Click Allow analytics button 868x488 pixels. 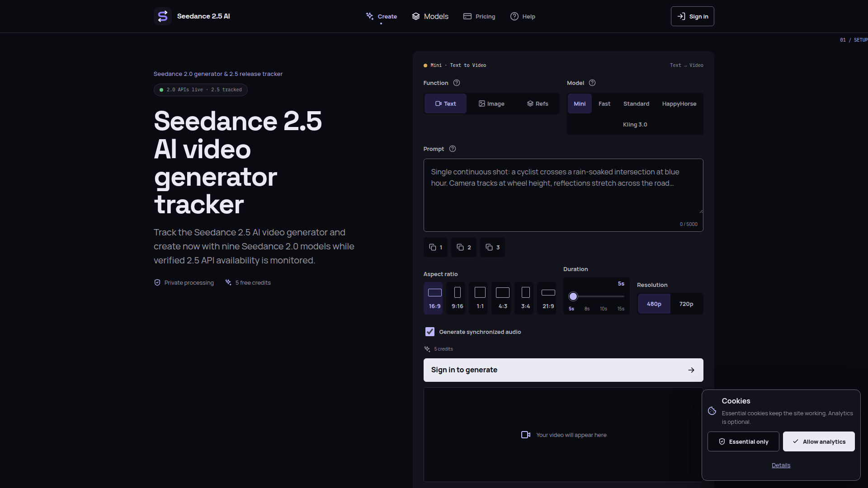coord(819,441)
